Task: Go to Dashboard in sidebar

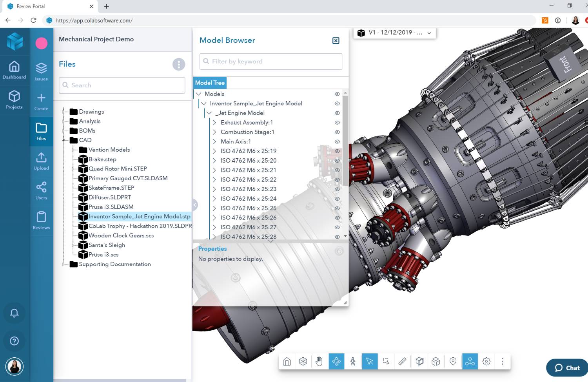Action: [15, 70]
